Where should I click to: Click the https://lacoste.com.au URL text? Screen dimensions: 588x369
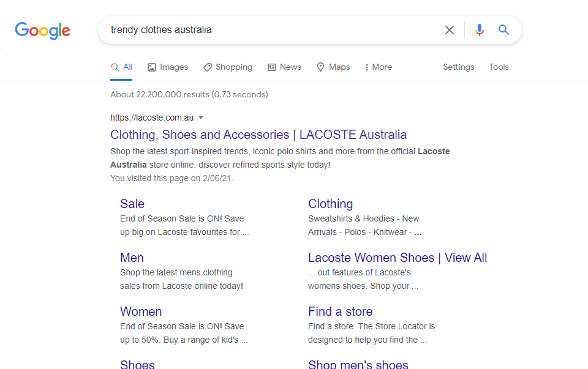tap(152, 117)
